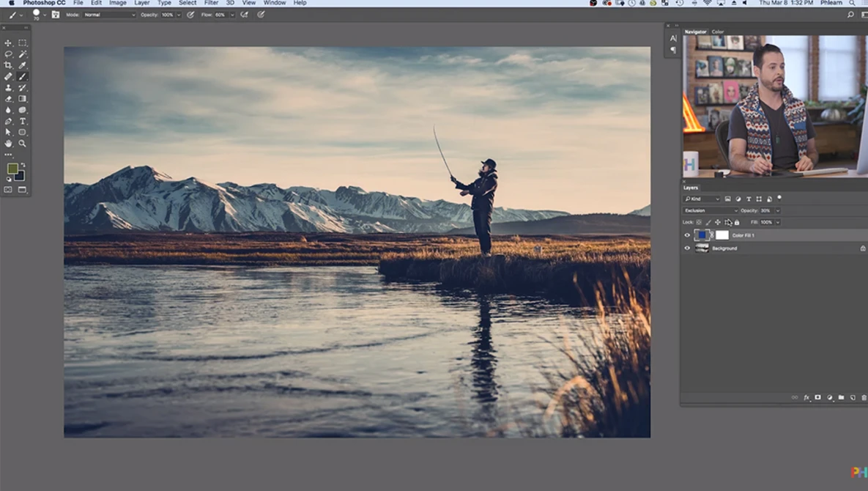Hide the Background layer

click(688, 248)
